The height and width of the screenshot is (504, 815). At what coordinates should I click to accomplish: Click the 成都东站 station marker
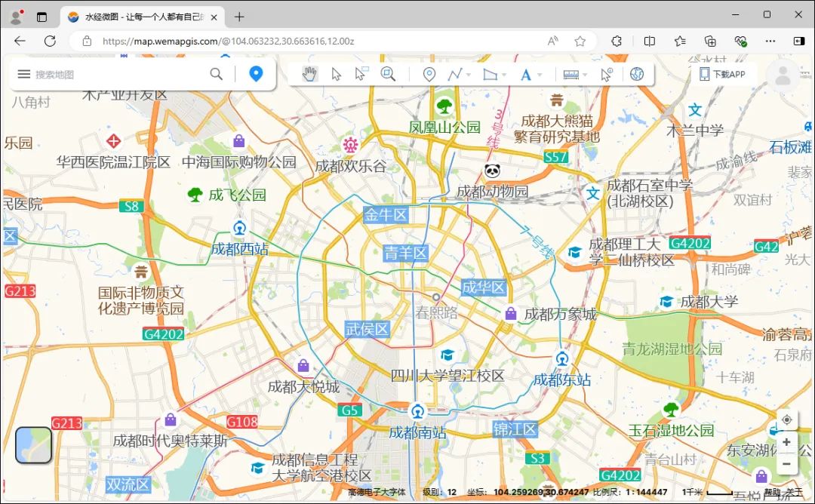click(x=562, y=358)
